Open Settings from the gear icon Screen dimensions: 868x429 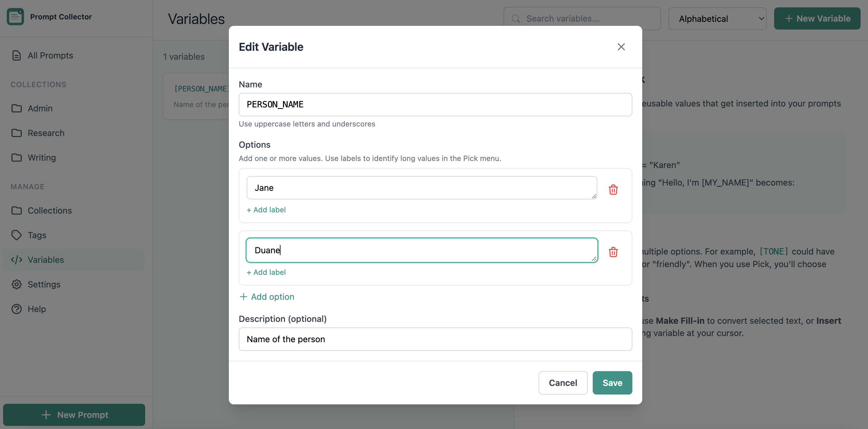(16, 284)
